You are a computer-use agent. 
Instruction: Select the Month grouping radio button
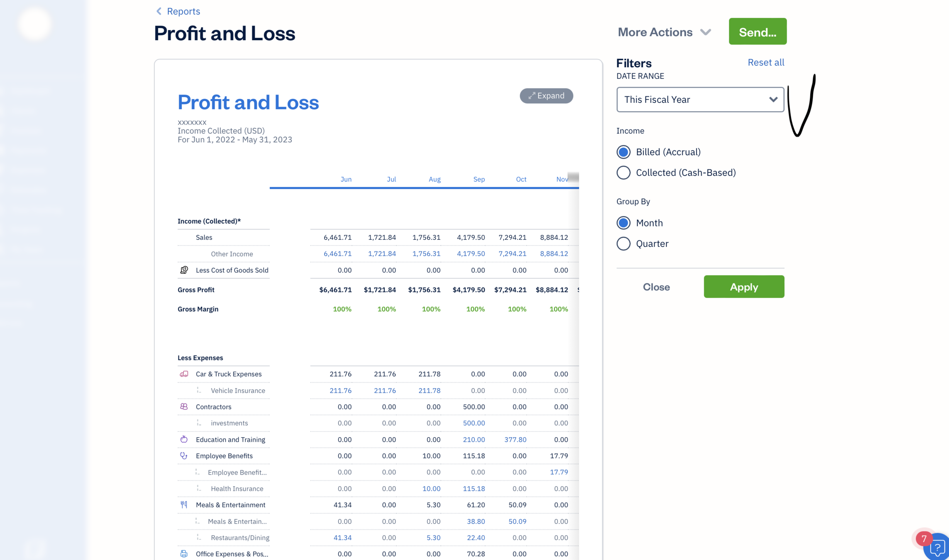623,223
